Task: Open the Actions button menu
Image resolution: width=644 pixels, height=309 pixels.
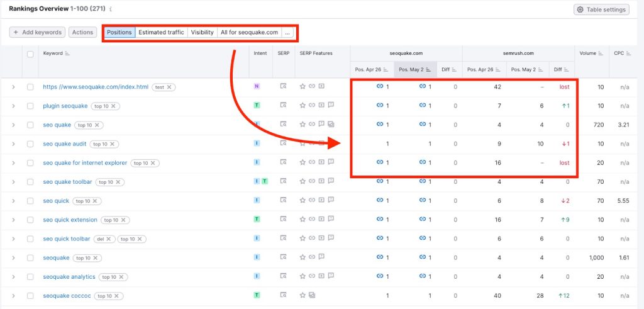Action: [x=82, y=32]
